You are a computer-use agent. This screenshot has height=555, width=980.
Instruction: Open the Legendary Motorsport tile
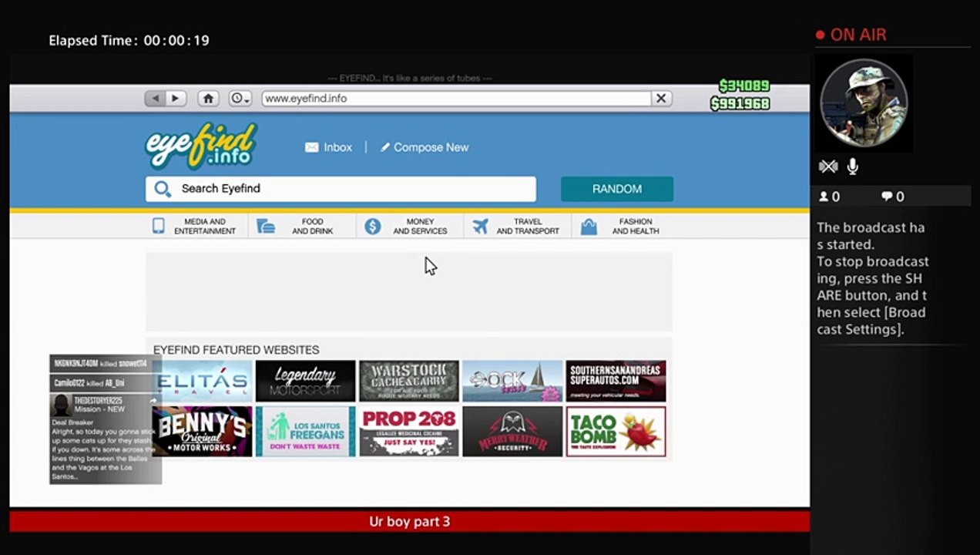[306, 381]
